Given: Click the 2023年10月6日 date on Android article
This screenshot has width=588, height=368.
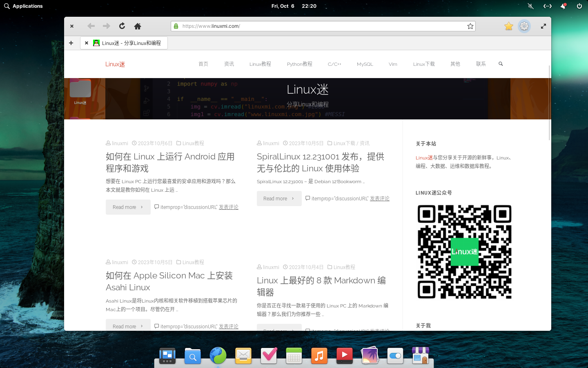Looking at the screenshot, I should [x=155, y=144].
